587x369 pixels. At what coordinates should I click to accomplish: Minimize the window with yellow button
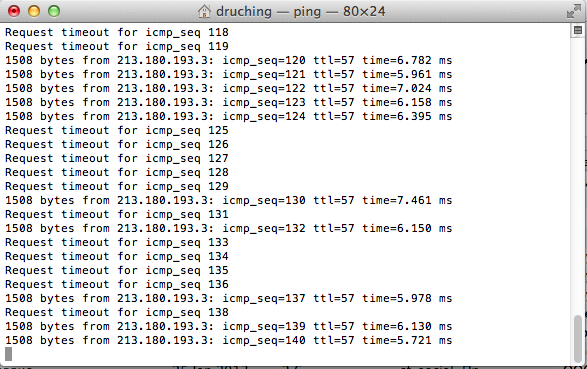point(34,11)
